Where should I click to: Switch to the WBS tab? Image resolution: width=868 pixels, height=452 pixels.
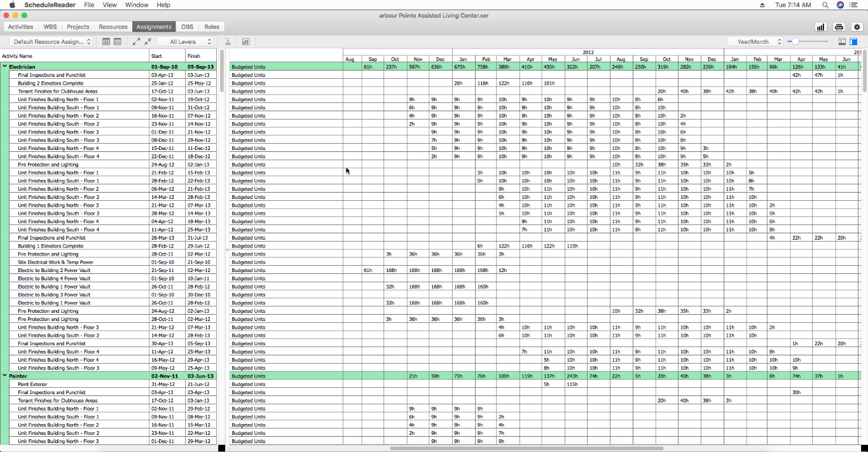(x=50, y=27)
